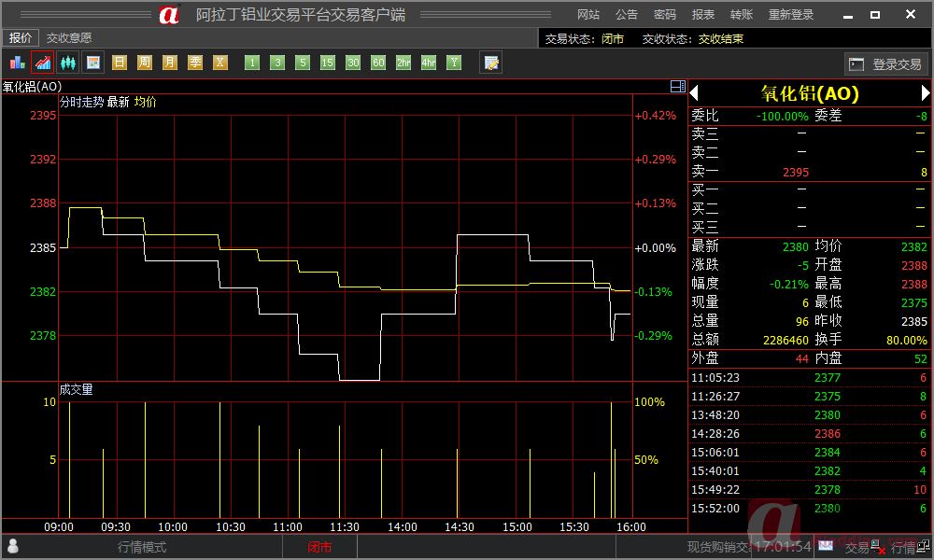Switch to the 报价 tab
This screenshot has height=560, width=934.
(21, 38)
